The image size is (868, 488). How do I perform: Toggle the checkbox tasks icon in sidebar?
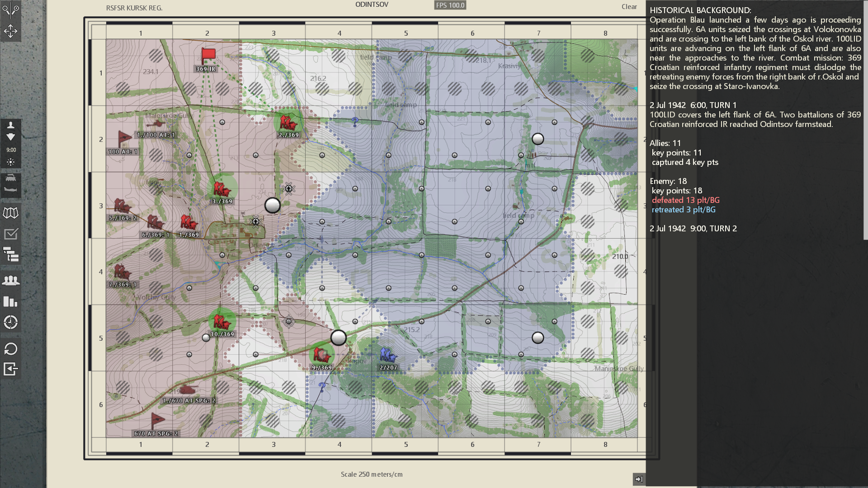pos(10,234)
